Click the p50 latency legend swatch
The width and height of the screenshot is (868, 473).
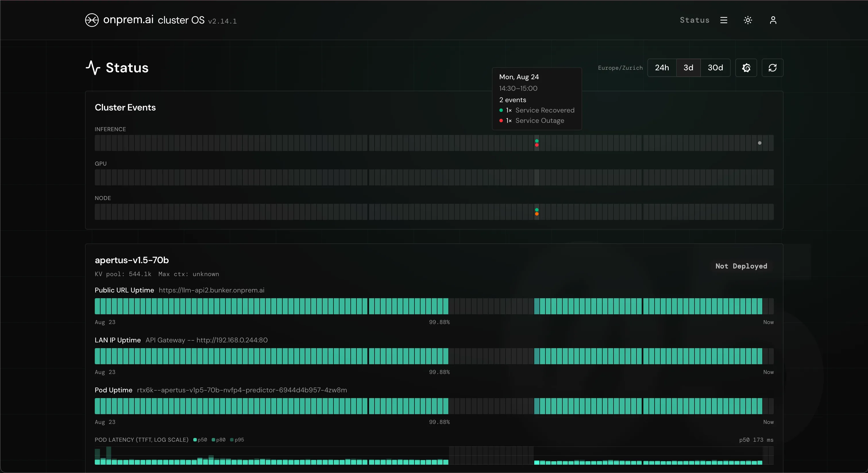coord(195,440)
